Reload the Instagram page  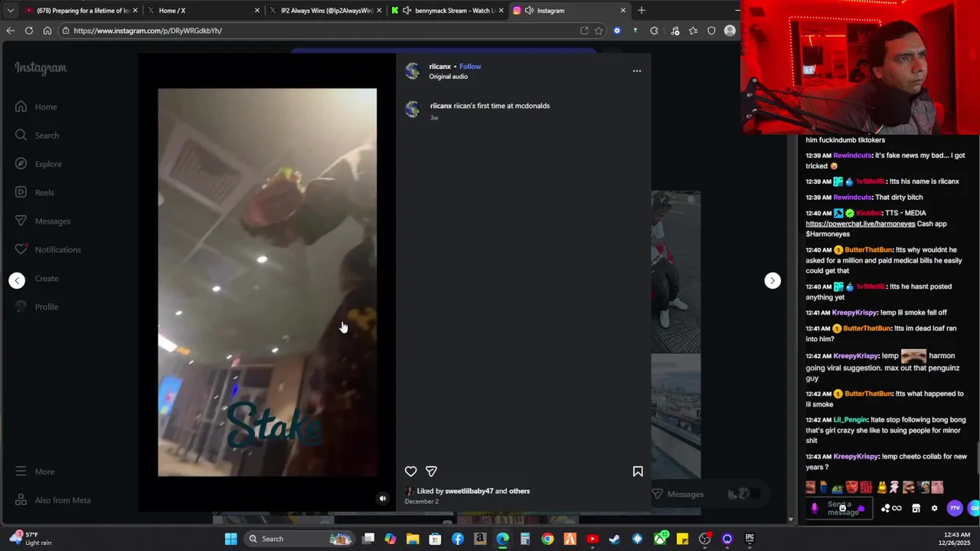[29, 31]
